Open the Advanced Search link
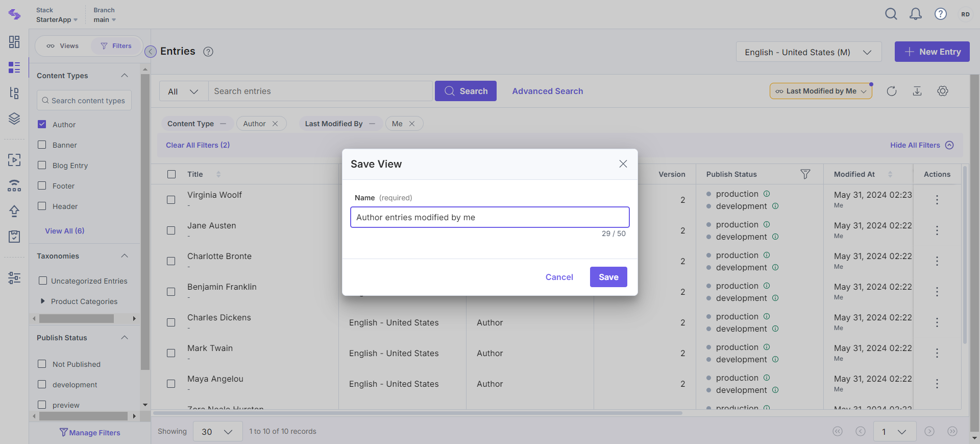The image size is (980, 444). 548,91
